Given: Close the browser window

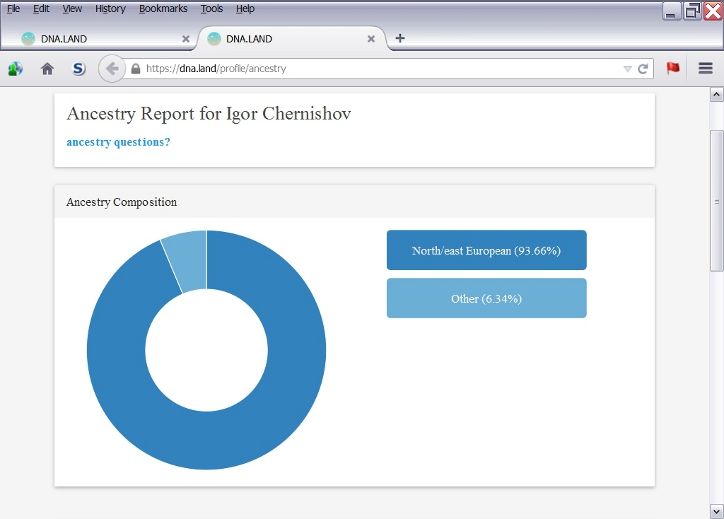Looking at the screenshot, I should coord(712,11).
